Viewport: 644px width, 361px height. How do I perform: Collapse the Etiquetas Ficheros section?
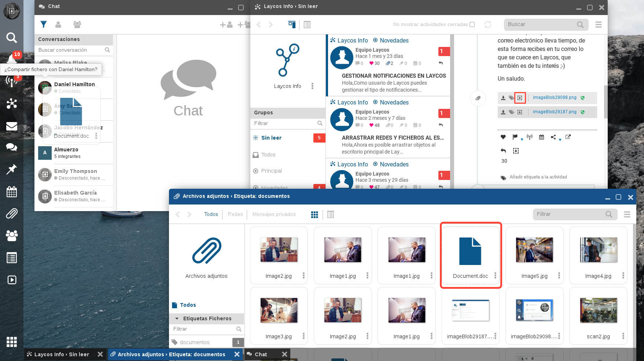pyautogui.click(x=177, y=318)
